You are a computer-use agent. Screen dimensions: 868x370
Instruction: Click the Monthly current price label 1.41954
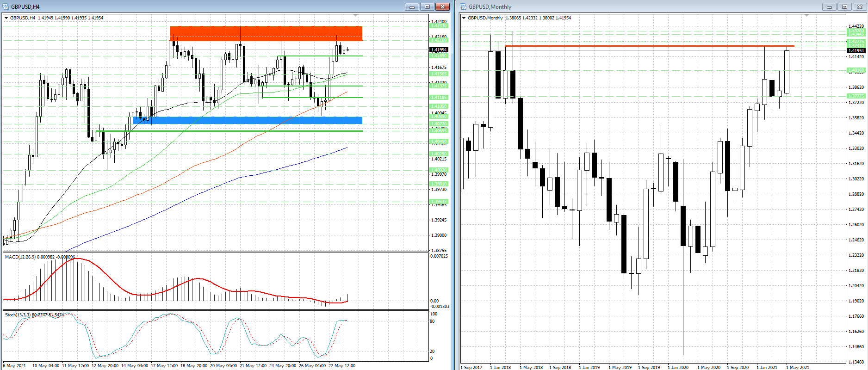[x=856, y=50]
